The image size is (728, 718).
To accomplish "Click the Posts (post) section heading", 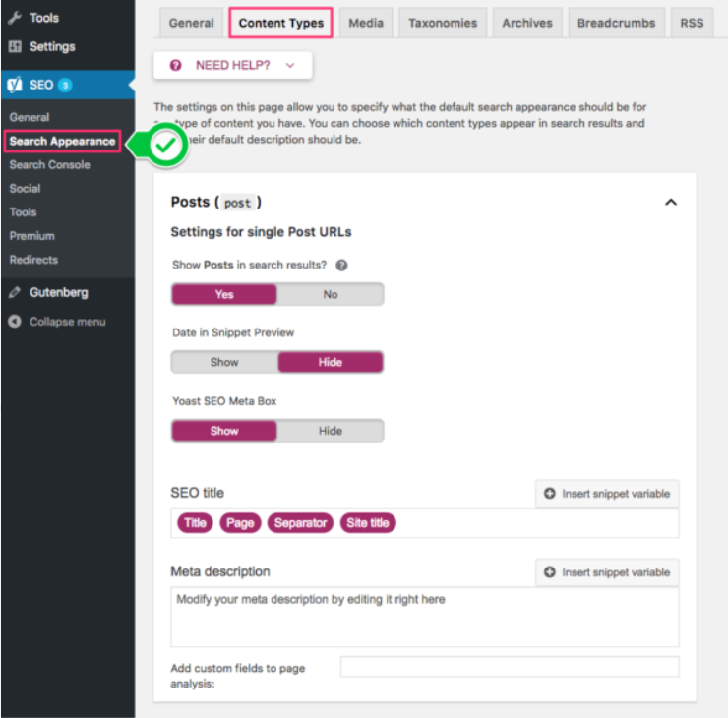I will [x=215, y=202].
